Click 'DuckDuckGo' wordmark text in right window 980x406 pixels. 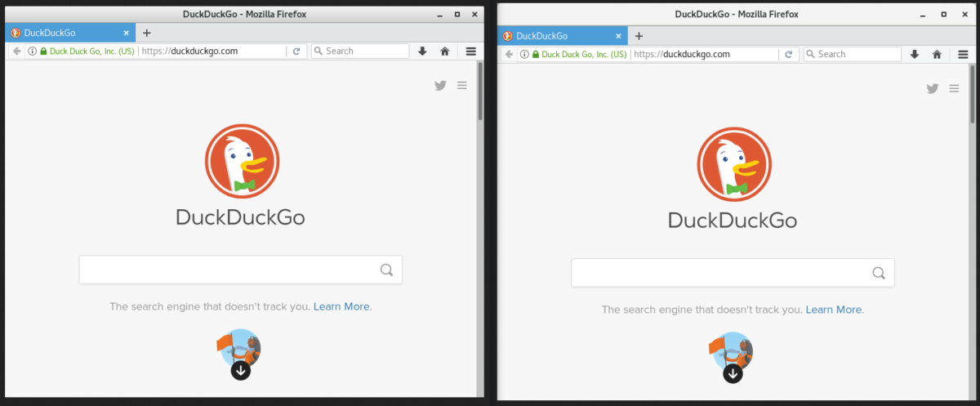733,221
